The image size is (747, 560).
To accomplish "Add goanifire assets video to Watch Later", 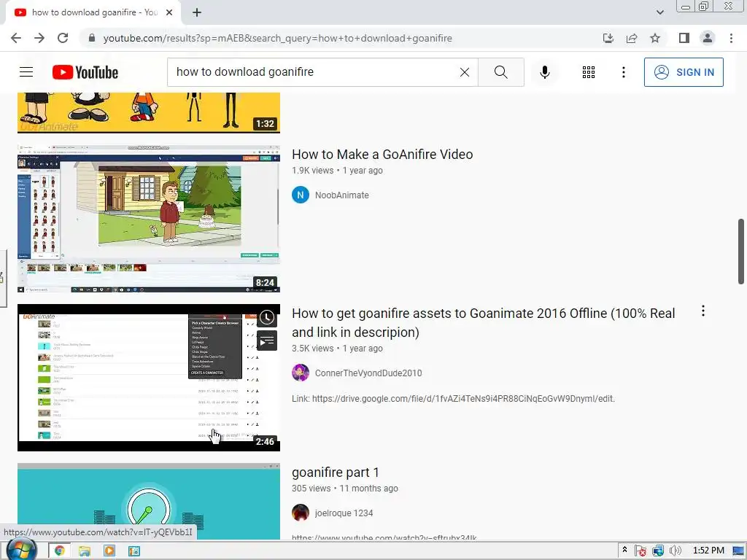I will click(267, 317).
